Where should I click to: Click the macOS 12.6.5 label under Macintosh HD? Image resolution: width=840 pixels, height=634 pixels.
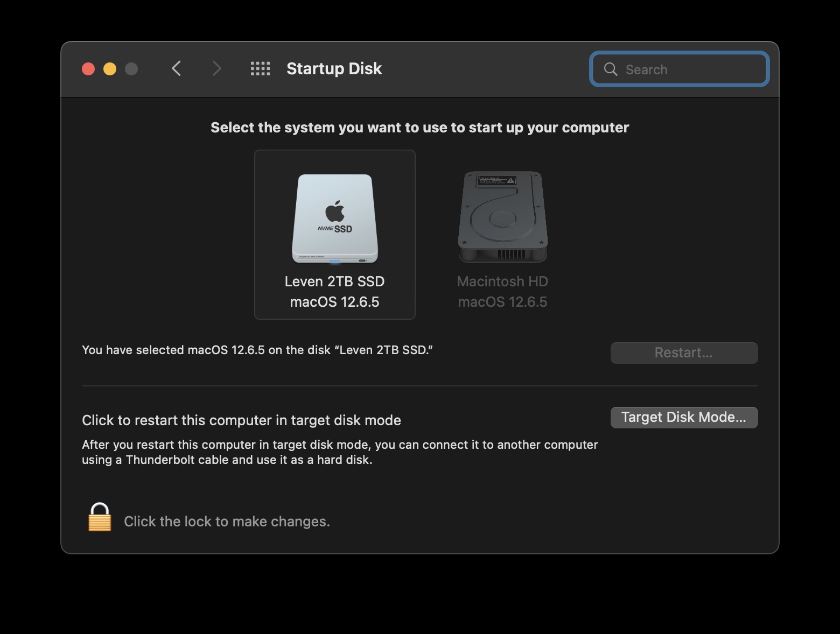[502, 302]
